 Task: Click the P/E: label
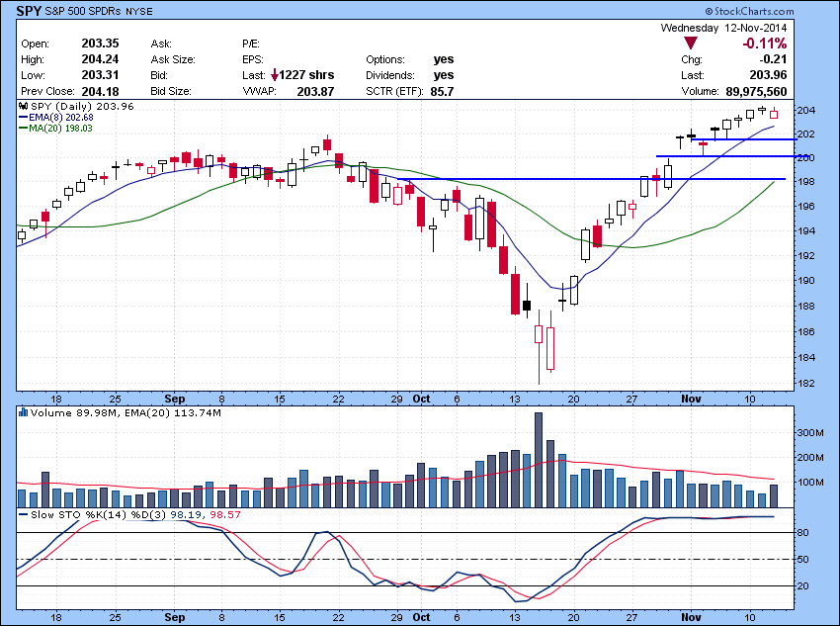251,44
